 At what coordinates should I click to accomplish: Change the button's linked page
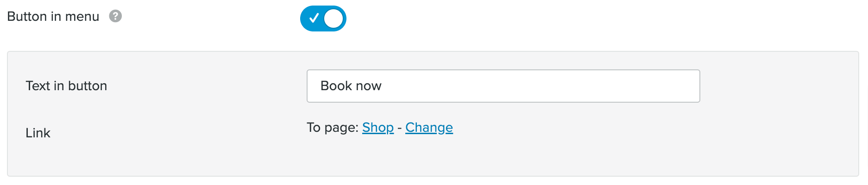pos(429,128)
